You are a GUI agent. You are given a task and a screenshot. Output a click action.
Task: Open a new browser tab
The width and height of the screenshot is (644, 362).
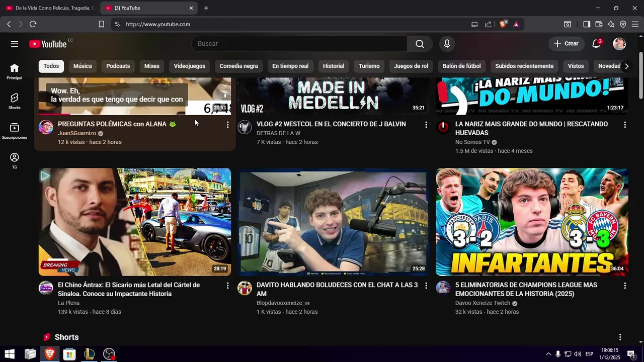(206, 8)
